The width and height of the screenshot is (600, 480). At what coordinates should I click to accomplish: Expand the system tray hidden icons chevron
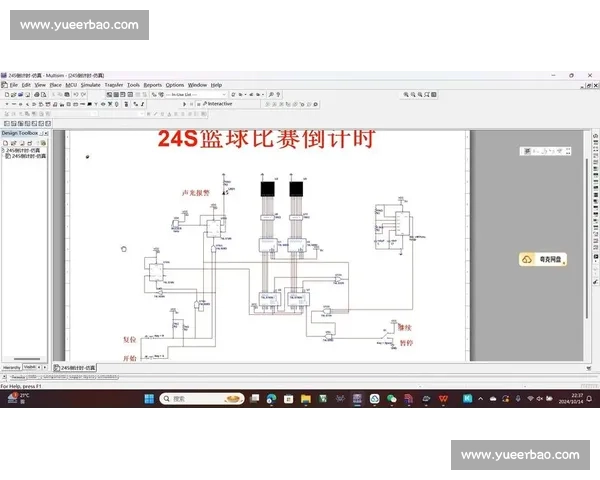(481, 399)
